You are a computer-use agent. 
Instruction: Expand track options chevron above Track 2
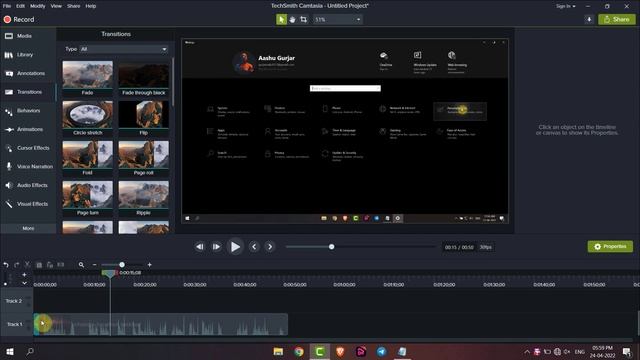point(24,283)
